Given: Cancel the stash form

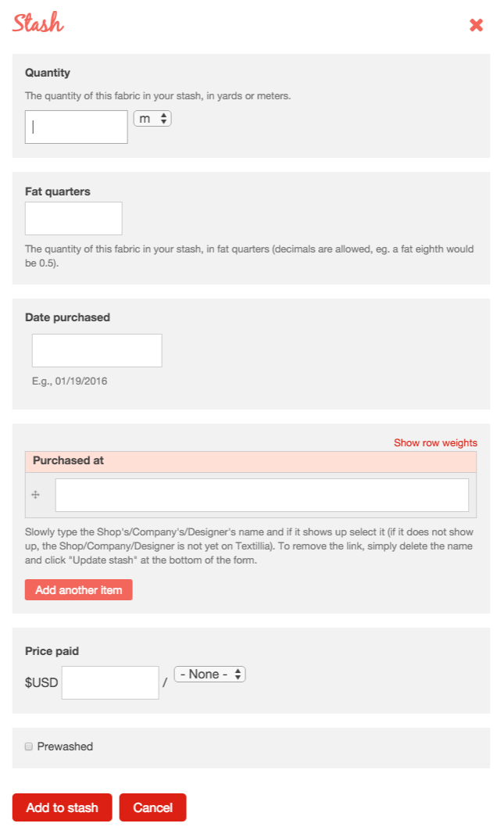Looking at the screenshot, I should (152, 807).
